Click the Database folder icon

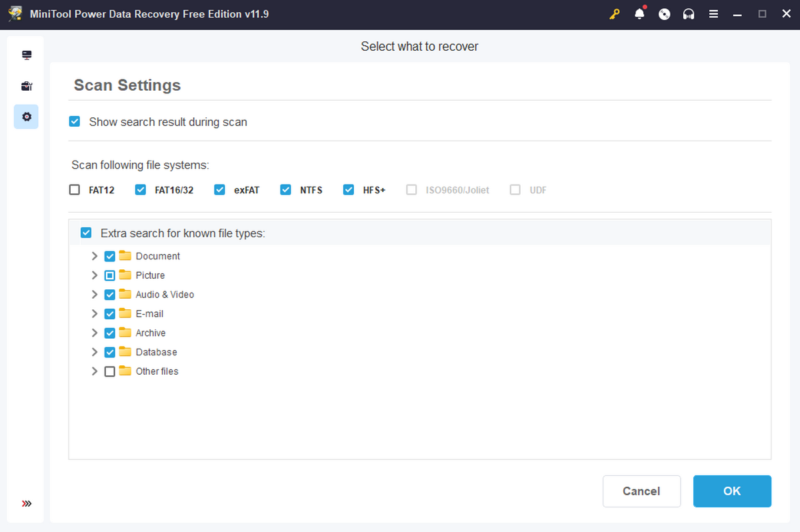(x=125, y=352)
